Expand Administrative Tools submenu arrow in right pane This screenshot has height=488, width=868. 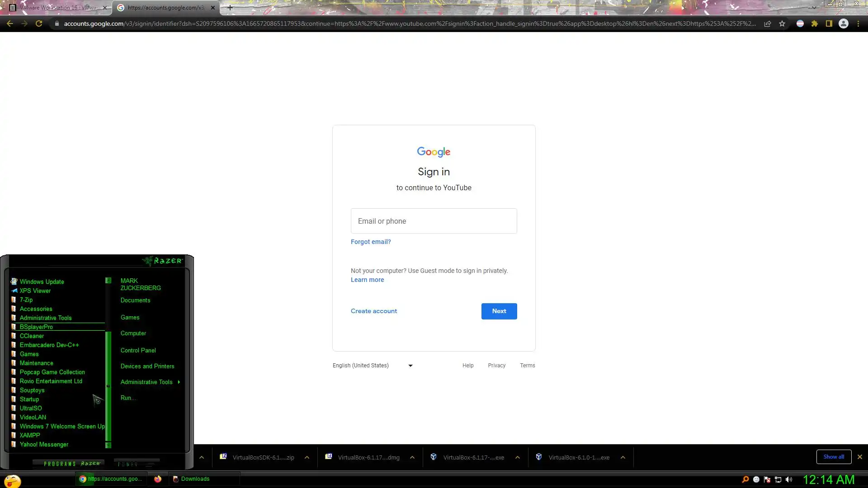pos(179,382)
